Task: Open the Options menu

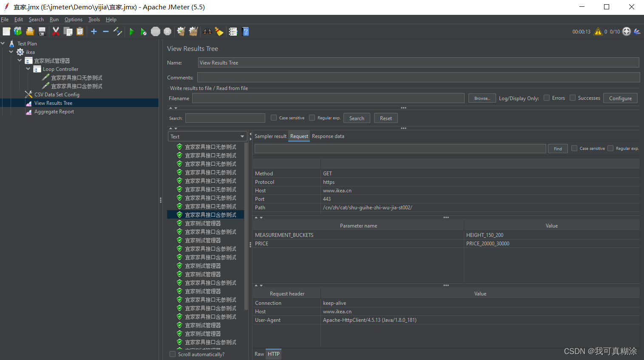Action: coord(74,20)
